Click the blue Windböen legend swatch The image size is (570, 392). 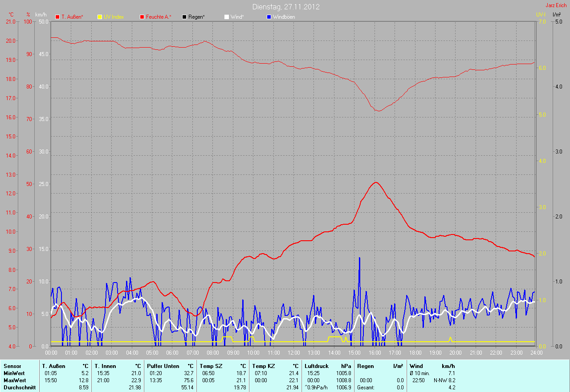(x=269, y=17)
